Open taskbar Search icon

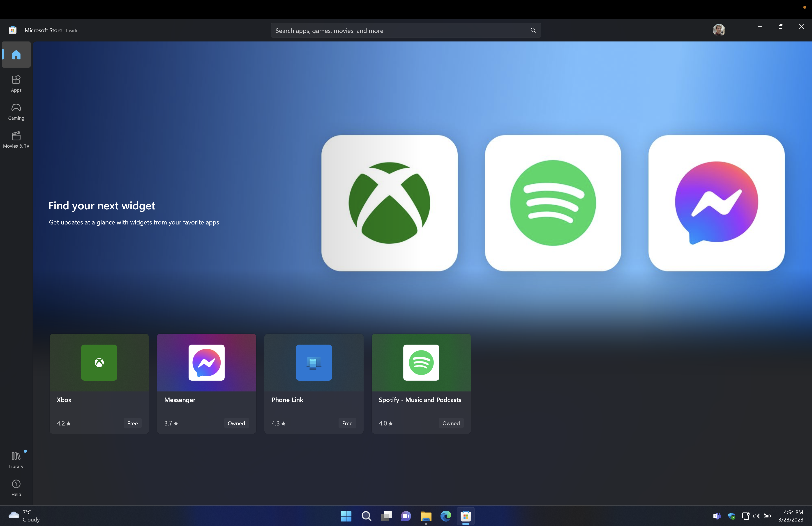(x=366, y=516)
